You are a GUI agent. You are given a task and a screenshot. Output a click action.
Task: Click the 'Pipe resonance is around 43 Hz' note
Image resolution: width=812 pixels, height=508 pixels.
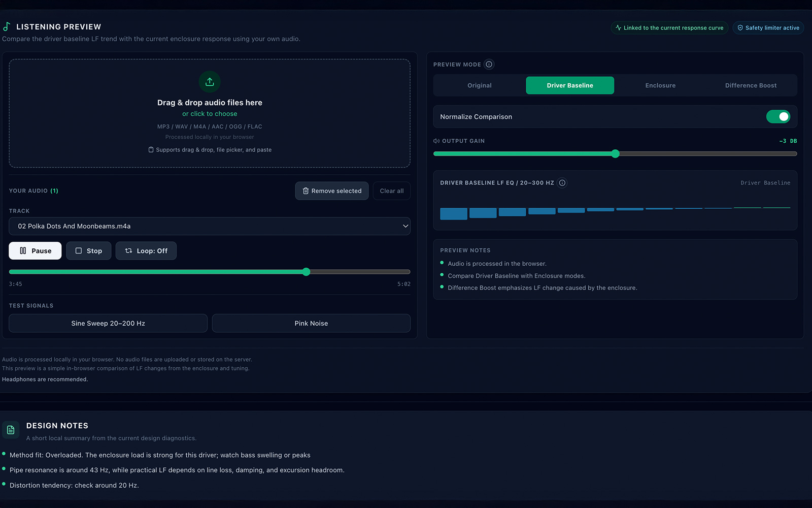pyautogui.click(x=177, y=470)
